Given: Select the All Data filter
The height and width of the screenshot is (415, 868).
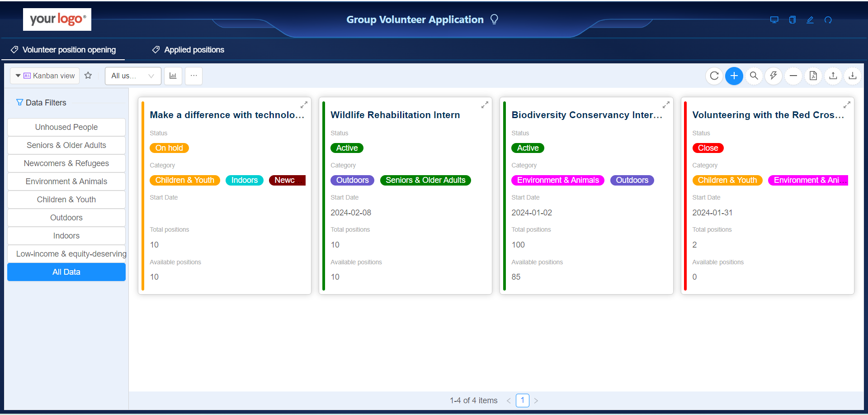Looking at the screenshot, I should pyautogui.click(x=66, y=272).
